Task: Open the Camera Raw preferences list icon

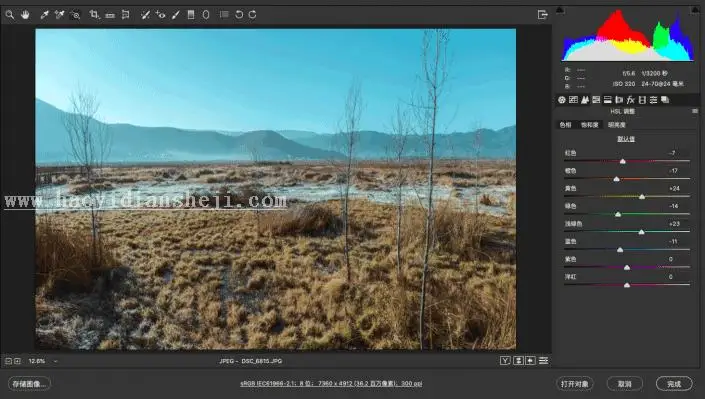Action: (x=224, y=15)
